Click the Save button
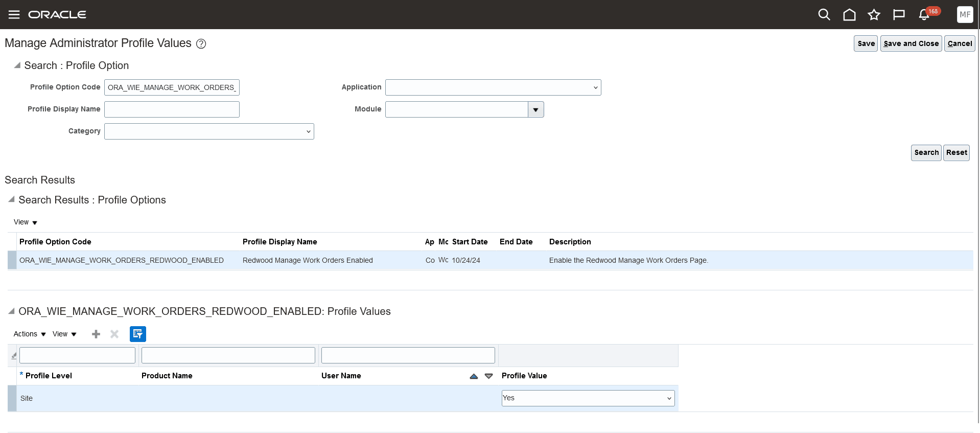 [866, 43]
